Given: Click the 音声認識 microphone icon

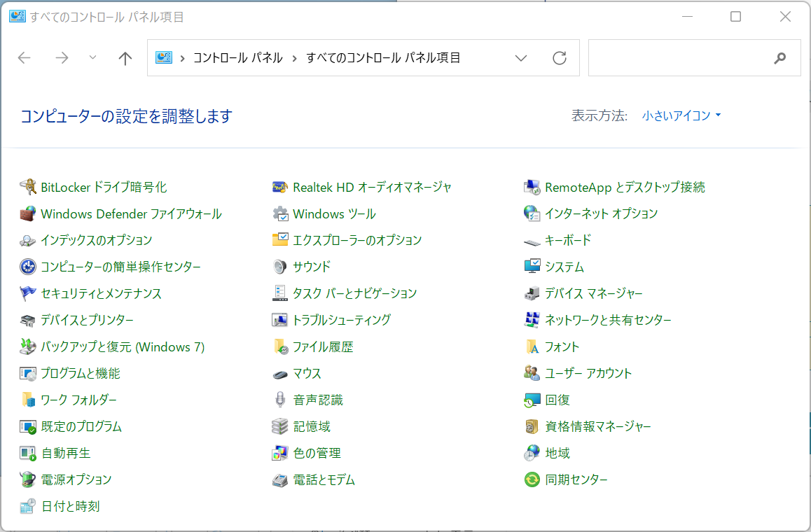Looking at the screenshot, I should [280, 400].
